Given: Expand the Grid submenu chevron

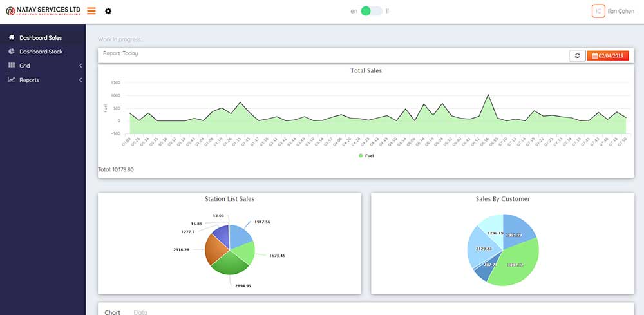Looking at the screenshot, I should [x=80, y=66].
